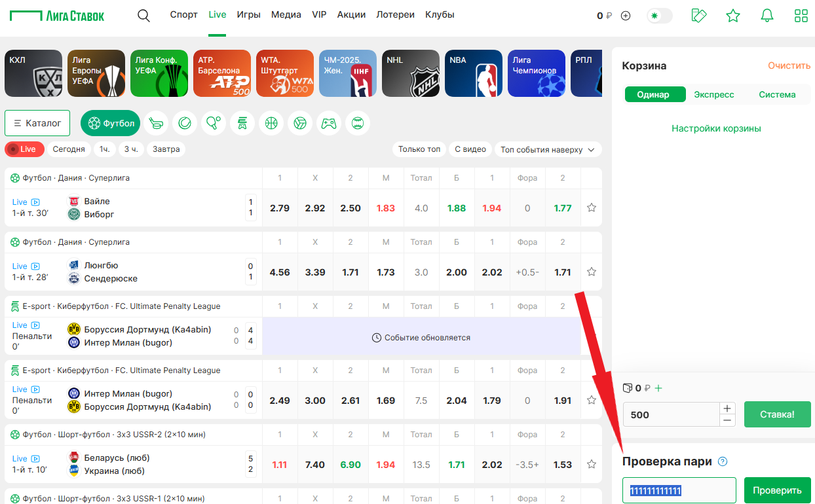This screenshot has width=815, height=504.
Task: Select the 3 ч. time filter
Action: pos(131,149)
